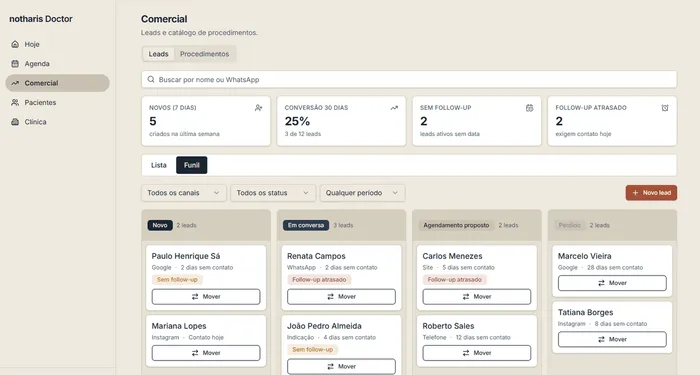Click the 25% conversion value
700x375 pixels.
coord(297,121)
